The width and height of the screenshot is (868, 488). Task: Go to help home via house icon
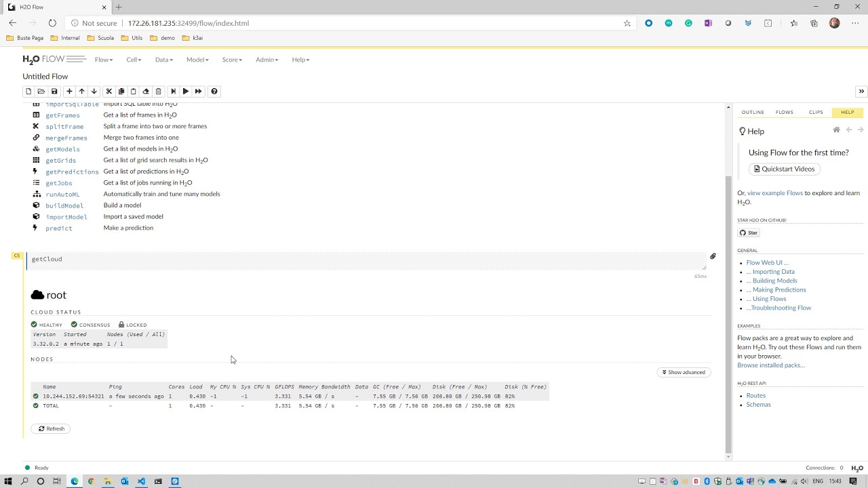[836, 130]
